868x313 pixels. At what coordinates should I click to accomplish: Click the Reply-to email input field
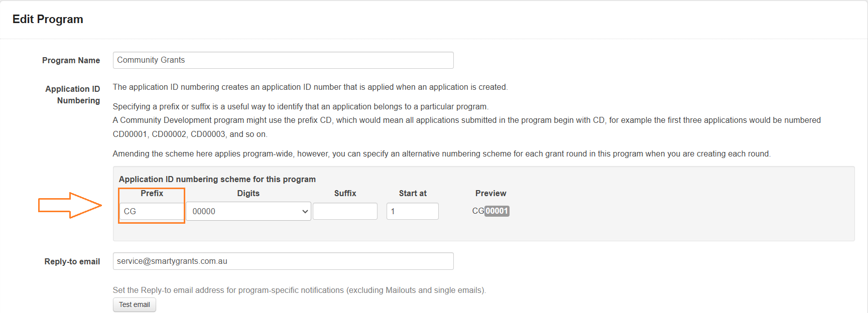283,261
